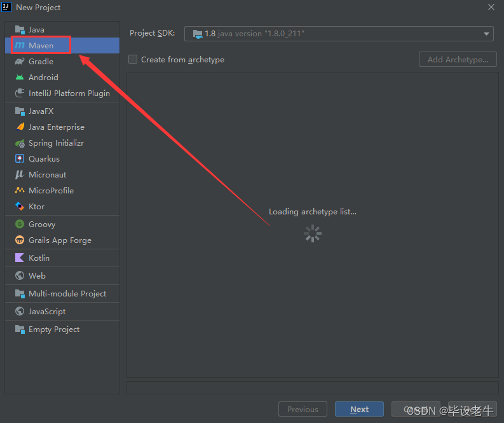Click the Project SDK label
Screen dimensions: 504x423
click(x=152, y=33)
